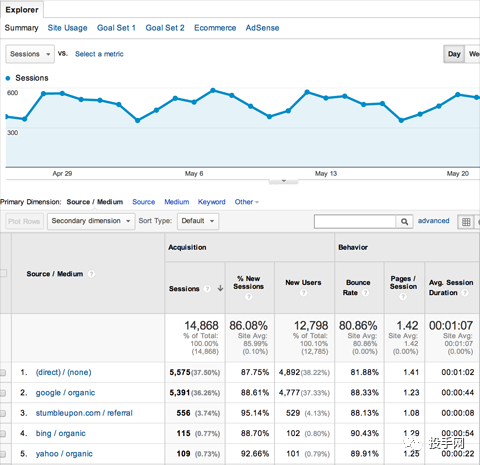Open the google / organic source link
Screen dimensions: 480x465
[x=65, y=393]
